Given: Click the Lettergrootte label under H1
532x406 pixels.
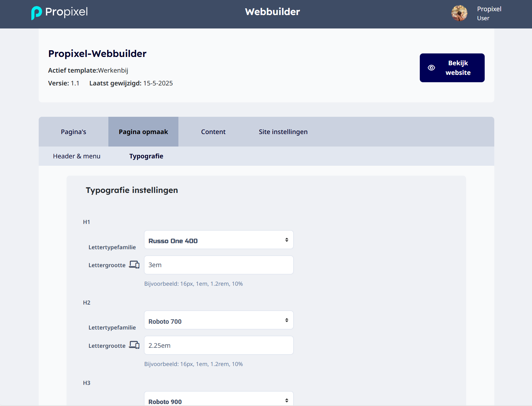Looking at the screenshot, I should 107,265.
